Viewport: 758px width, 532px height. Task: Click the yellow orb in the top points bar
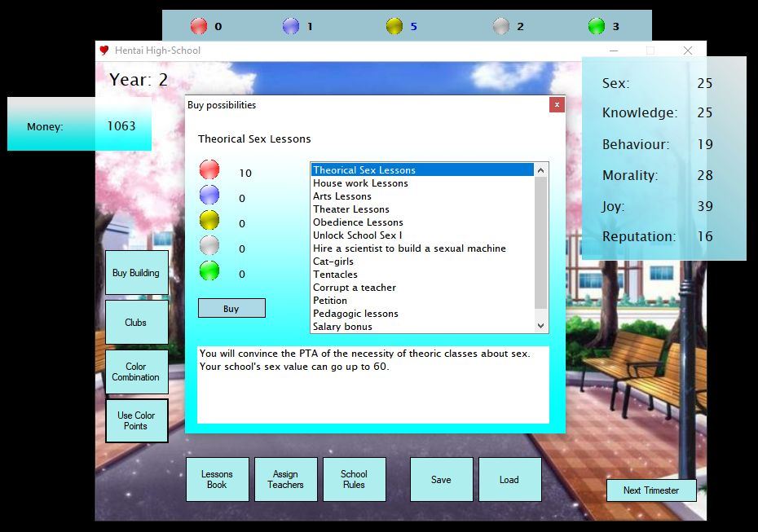394,26
